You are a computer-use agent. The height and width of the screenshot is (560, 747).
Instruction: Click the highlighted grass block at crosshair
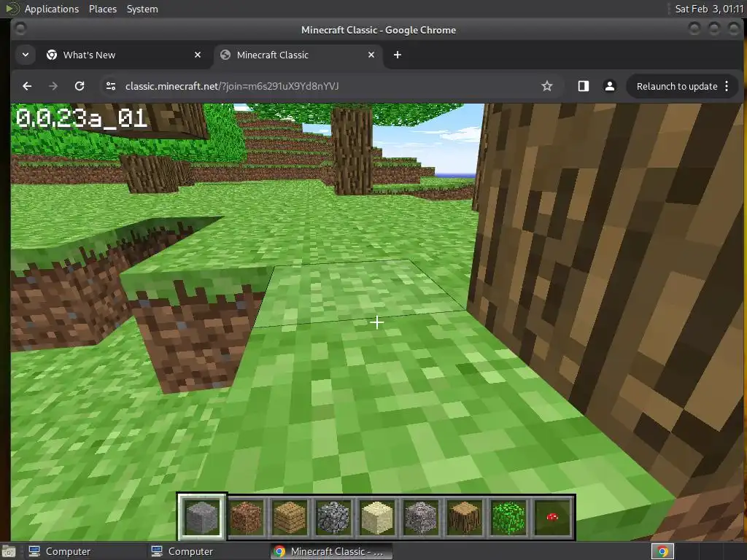[360, 293]
